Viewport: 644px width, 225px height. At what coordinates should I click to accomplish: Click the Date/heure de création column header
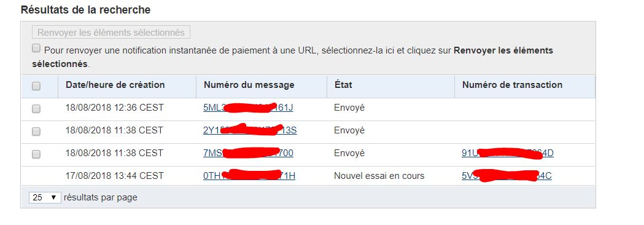point(115,85)
